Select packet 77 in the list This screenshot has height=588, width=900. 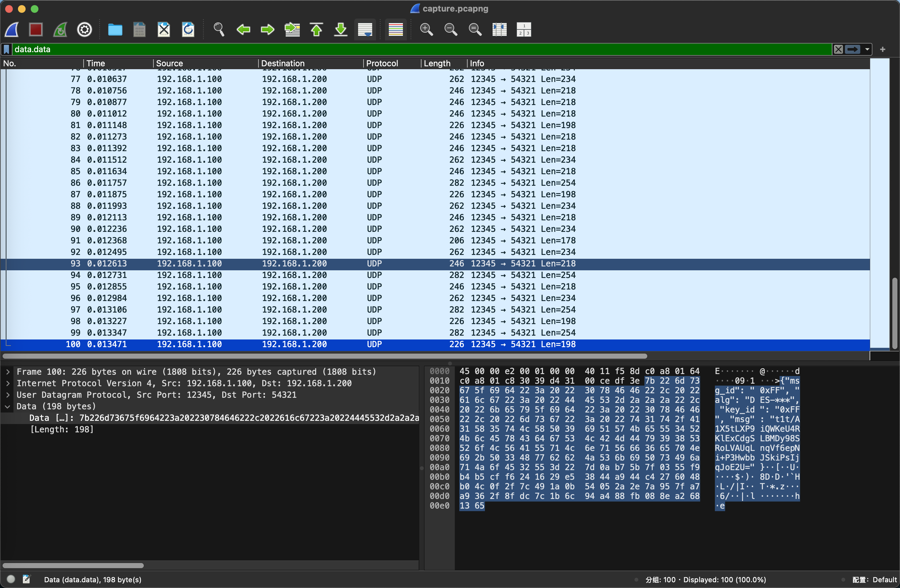click(435, 79)
